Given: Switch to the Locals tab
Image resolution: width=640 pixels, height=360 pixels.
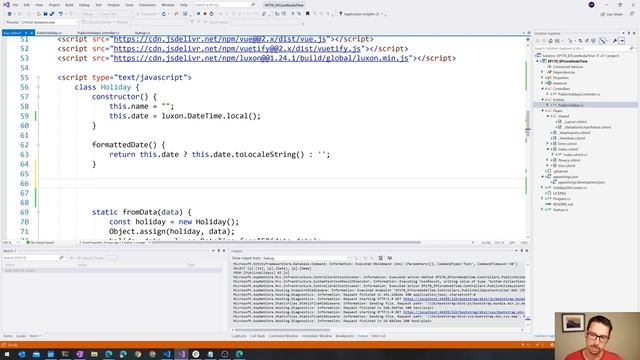Looking at the screenshot, I should 21,336.
